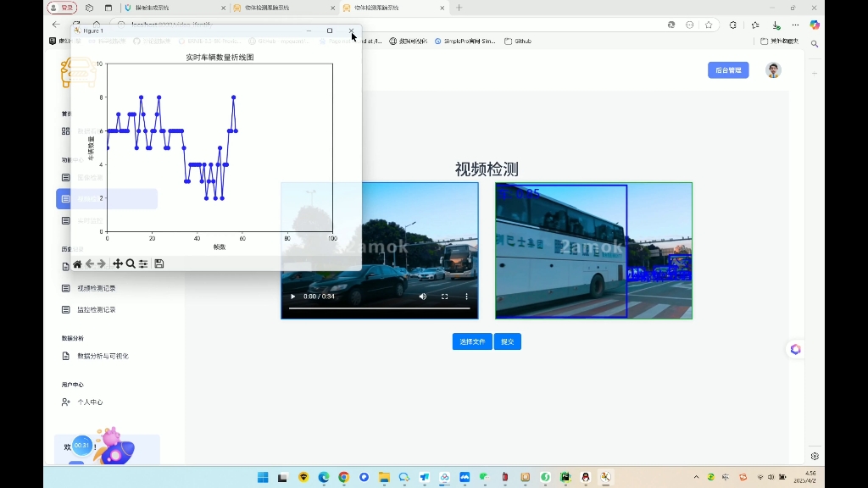This screenshot has height=488, width=868.
Task: Select the Pan tool in Figure 1
Action: tap(117, 264)
